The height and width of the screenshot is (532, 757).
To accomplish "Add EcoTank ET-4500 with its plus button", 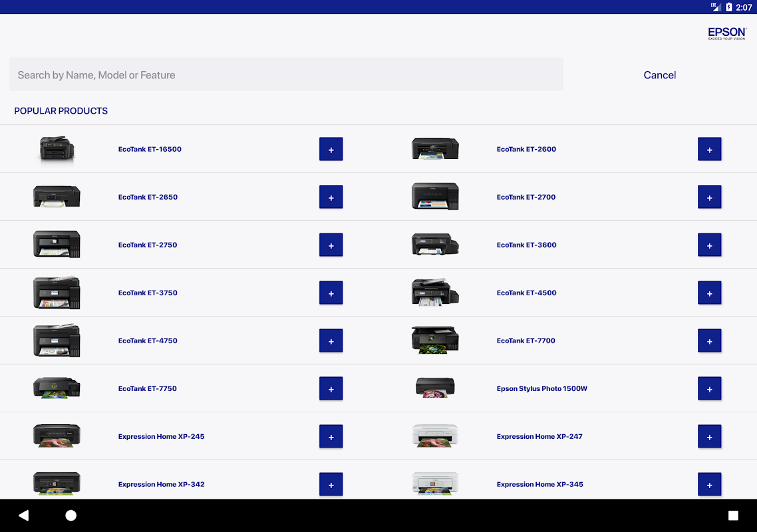I will (x=709, y=293).
